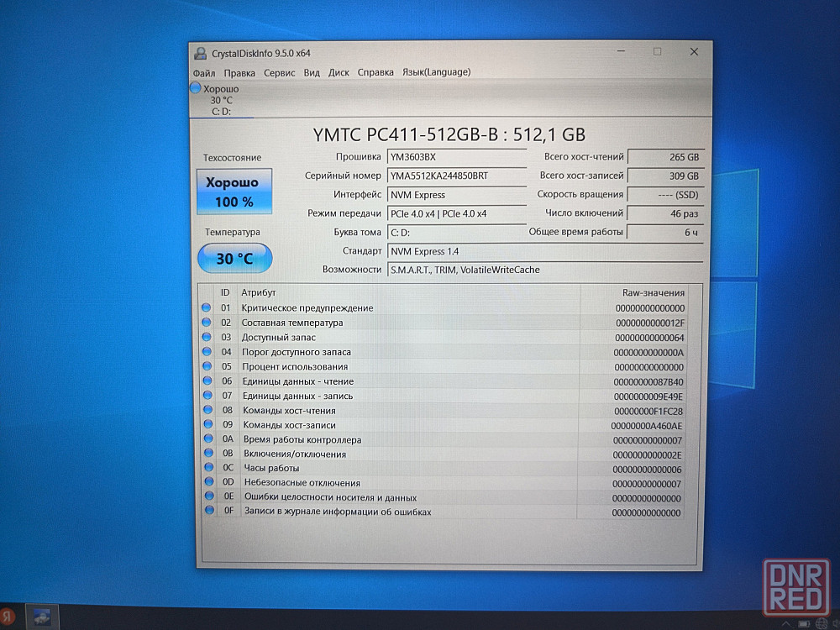This screenshot has height=630, width=840.
Task: Click status orb for 0C Часы работы
Action: (x=209, y=467)
